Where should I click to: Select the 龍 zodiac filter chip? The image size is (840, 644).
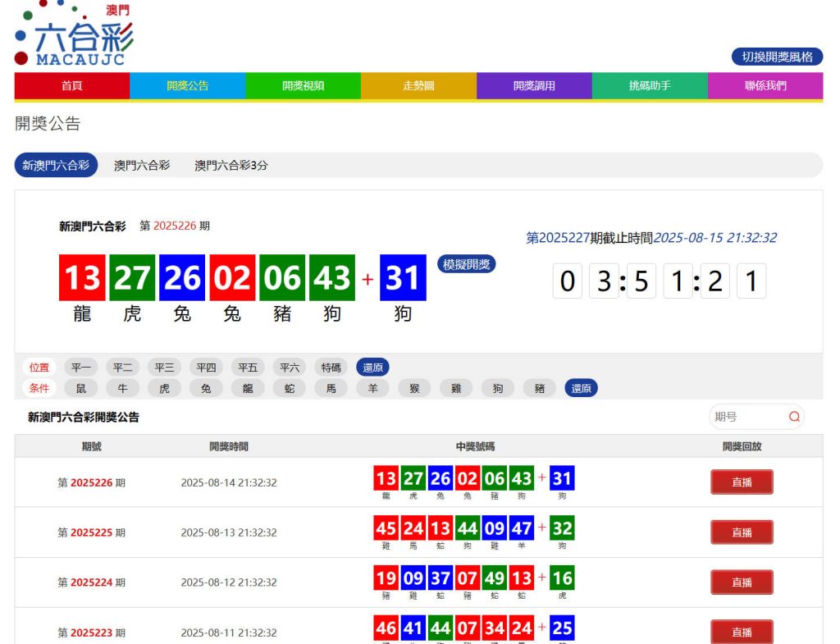coord(248,388)
